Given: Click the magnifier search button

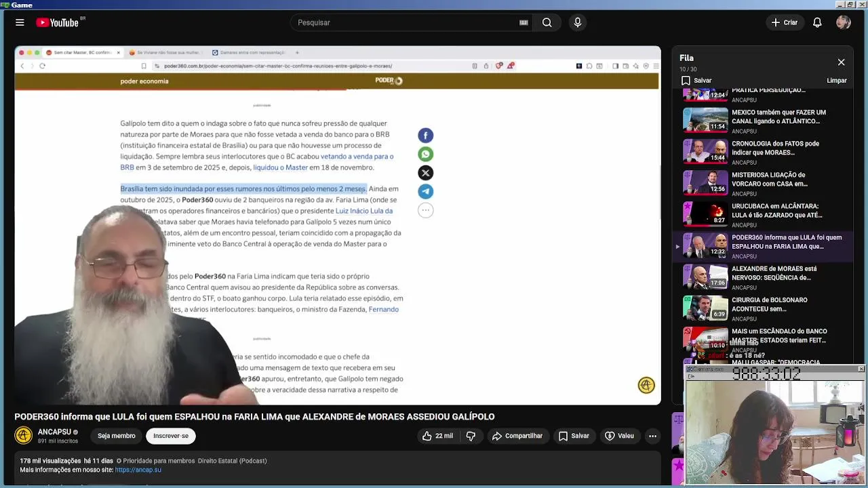Looking at the screenshot, I should point(547,22).
